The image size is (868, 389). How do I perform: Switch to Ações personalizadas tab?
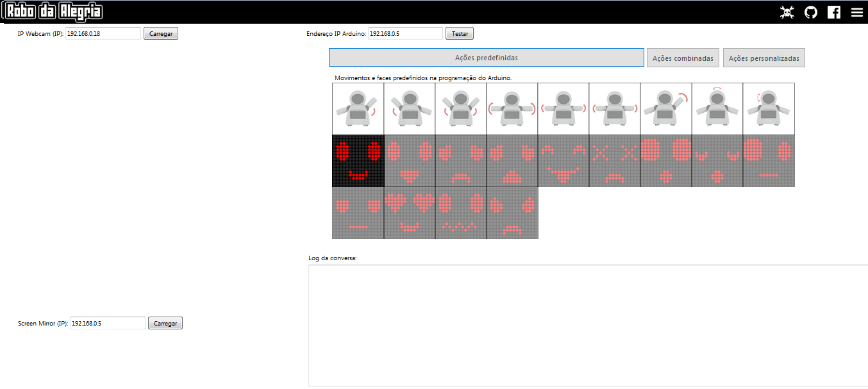point(764,58)
